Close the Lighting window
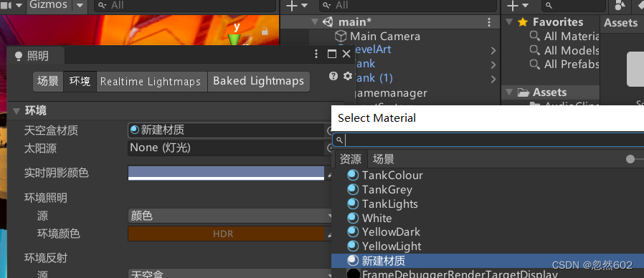 click(346, 54)
